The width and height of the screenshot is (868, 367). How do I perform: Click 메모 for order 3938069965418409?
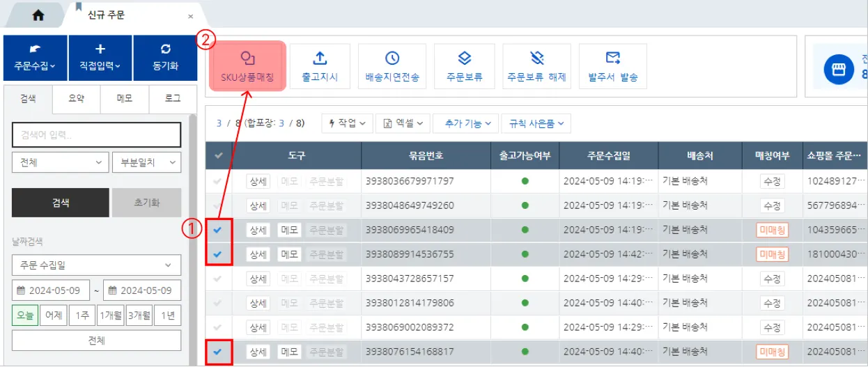tap(289, 230)
